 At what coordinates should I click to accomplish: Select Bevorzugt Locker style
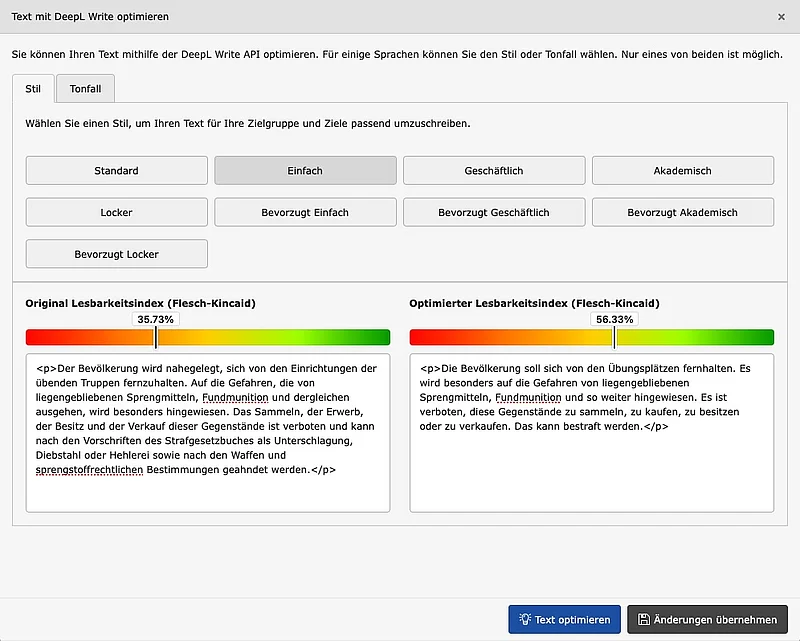tap(116, 254)
